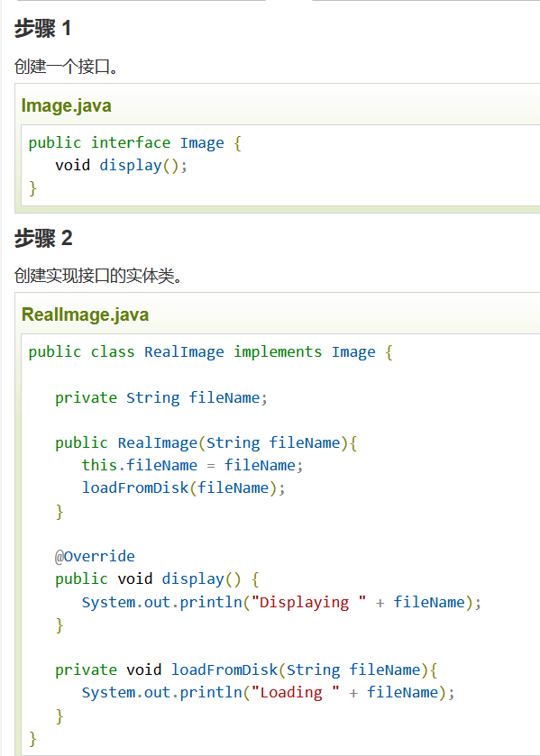540x756 pixels.
Task: Click the file title "Image.java"
Action: click(x=66, y=105)
